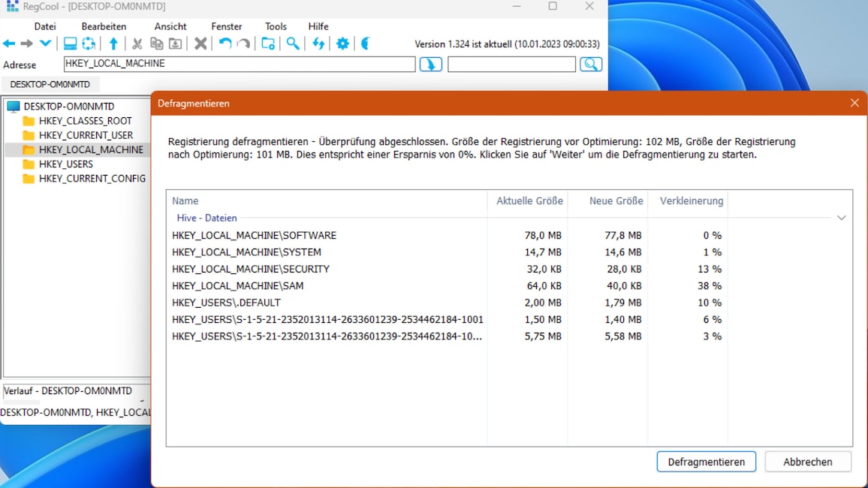The height and width of the screenshot is (488, 868).
Task: Click the Adresse field with HKEY_LOCAL_MACHINE
Action: pyautogui.click(x=239, y=64)
